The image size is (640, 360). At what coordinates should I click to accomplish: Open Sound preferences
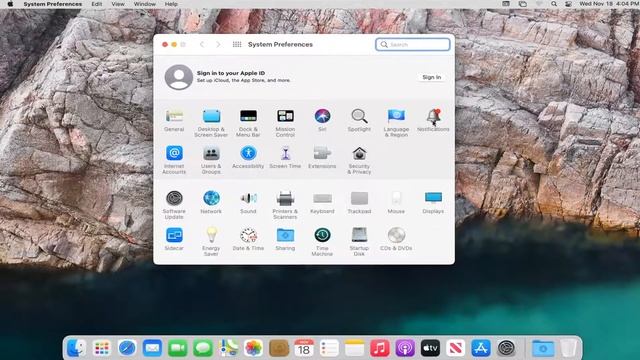point(248,202)
